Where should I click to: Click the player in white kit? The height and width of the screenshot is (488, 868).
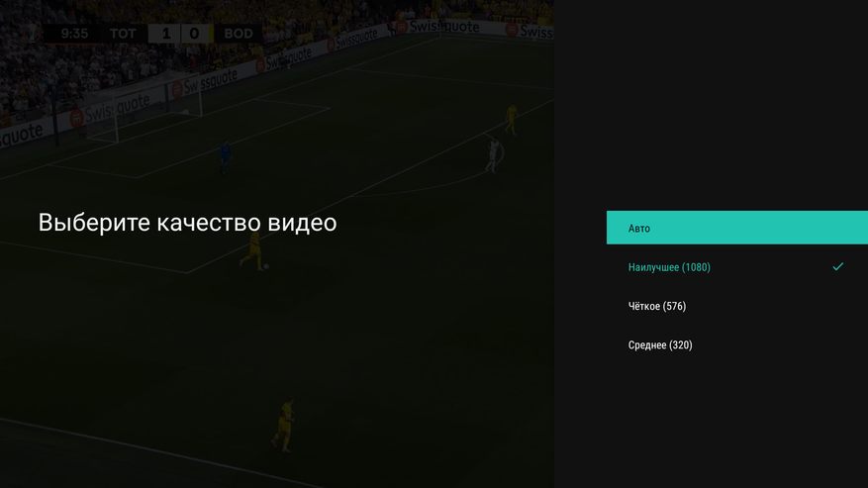492,155
